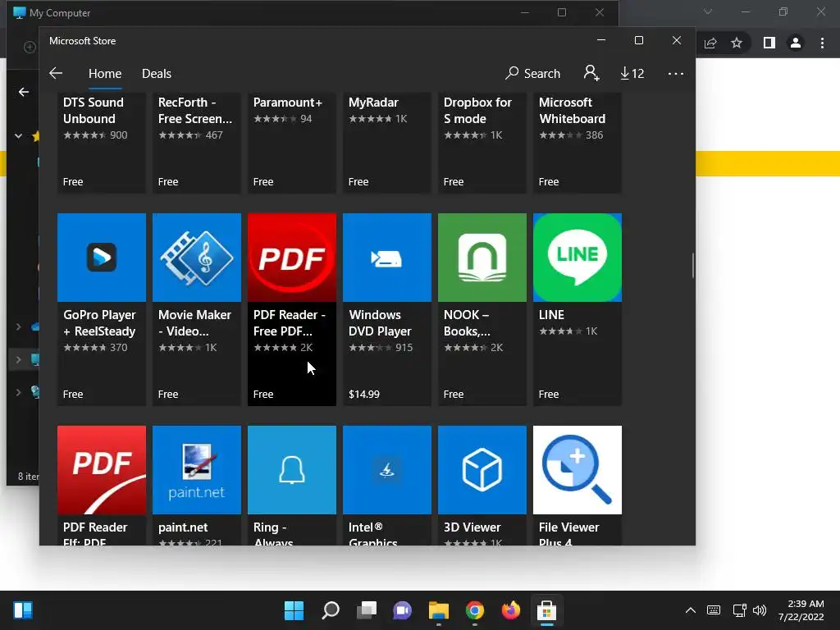840x630 pixels.
Task: Click the Free price on LINE
Action: point(549,395)
